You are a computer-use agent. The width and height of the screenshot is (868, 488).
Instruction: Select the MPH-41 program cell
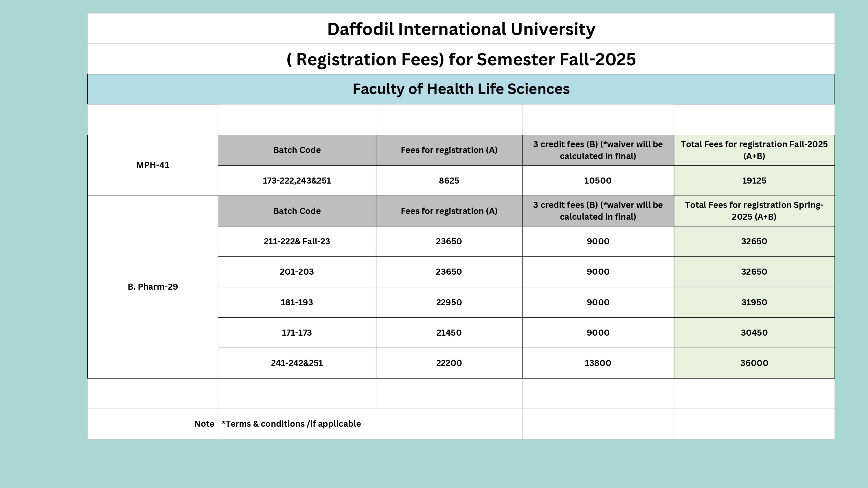tap(153, 165)
